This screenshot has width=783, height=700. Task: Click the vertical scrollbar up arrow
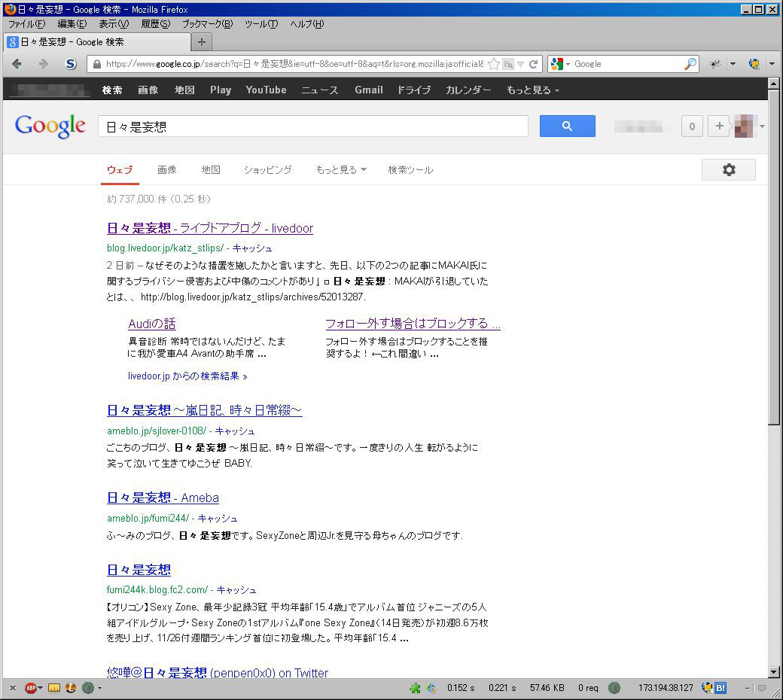click(773, 84)
